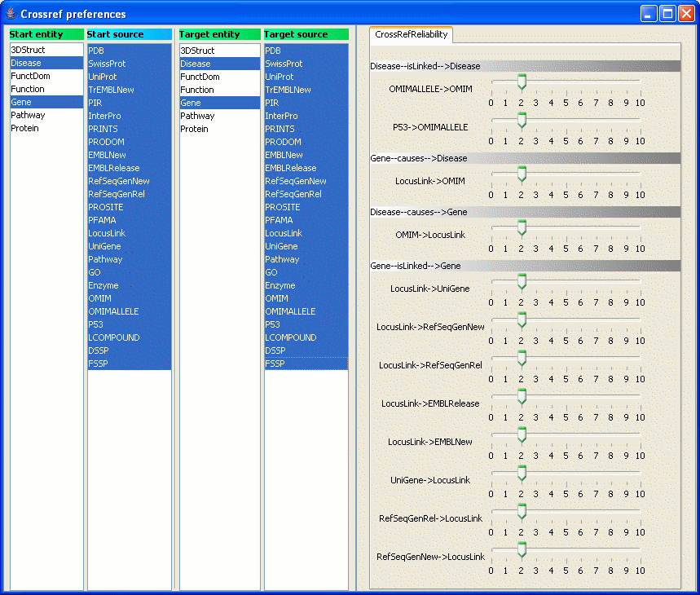Image resolution: width=700 pixels, height=595 pixels.
Task: Select Disease in Target entity list
Action: pos(220,64)
